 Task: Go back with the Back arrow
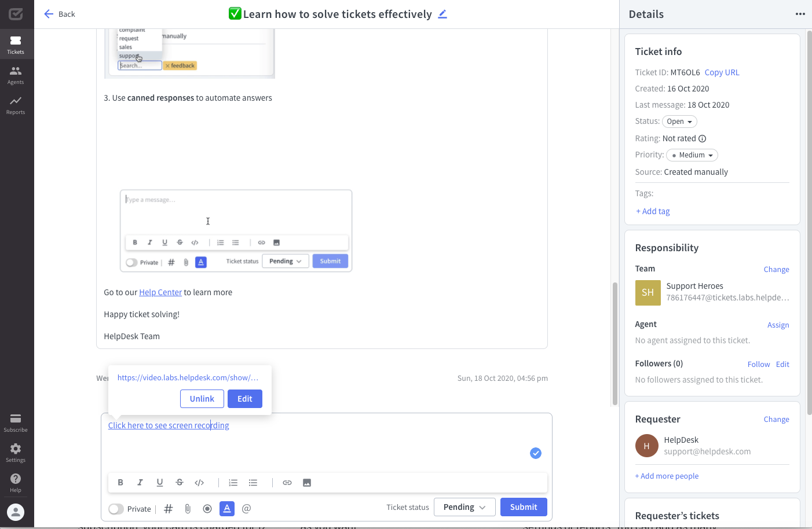pyautogui.click(x=60, y=14)
